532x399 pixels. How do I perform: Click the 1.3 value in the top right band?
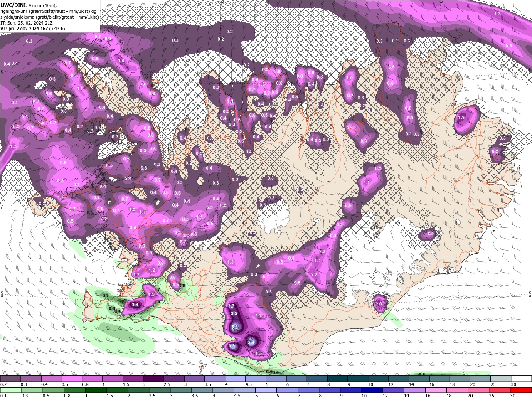[498, 14]
